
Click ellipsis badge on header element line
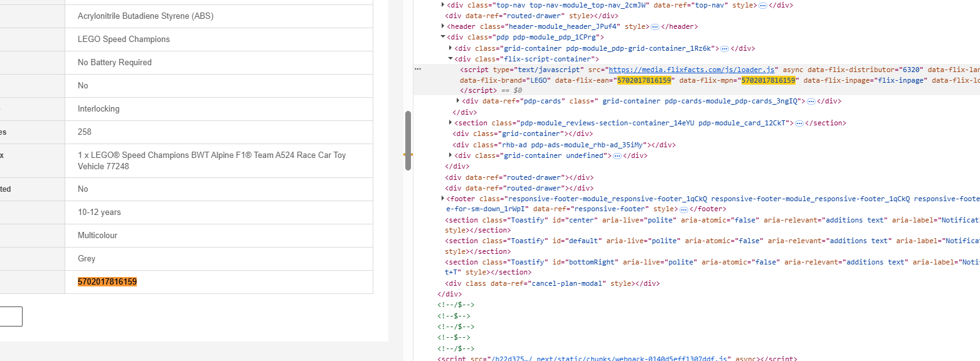click(x=654, y=27)
